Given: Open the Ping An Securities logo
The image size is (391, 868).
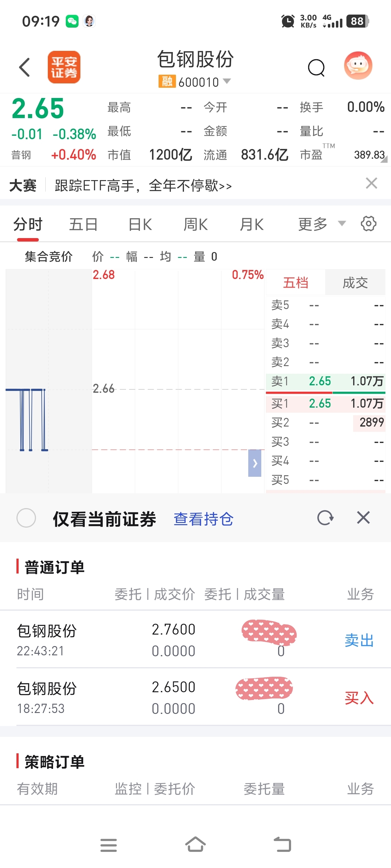Looking at the screenshot, I should point(64,67).
